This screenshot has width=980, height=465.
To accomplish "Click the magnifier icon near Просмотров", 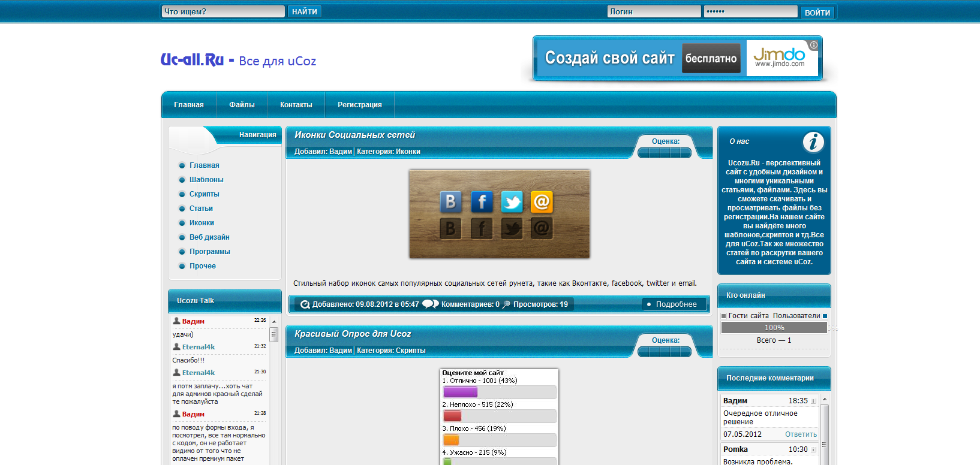I will point(506,304).
